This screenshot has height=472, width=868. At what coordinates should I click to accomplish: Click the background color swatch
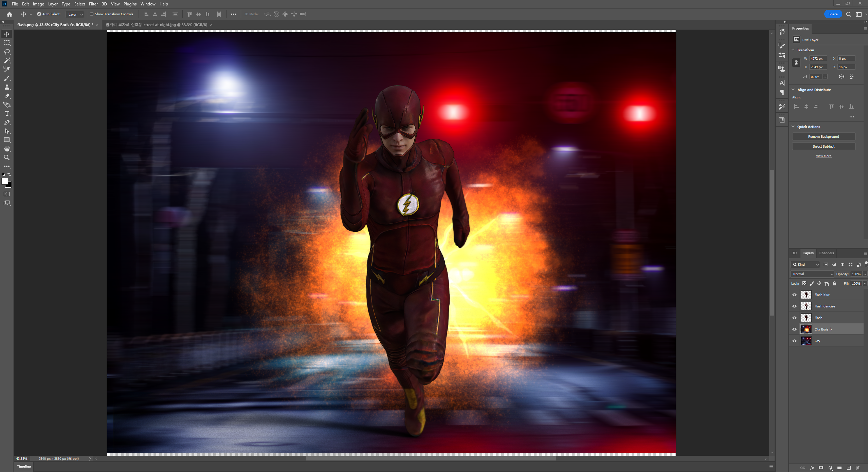click(9, 186)
